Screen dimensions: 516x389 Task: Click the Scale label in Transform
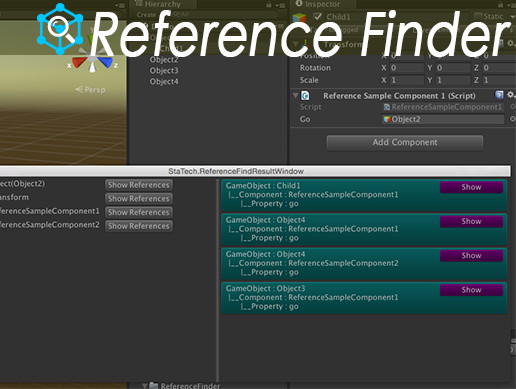point(309,80)
